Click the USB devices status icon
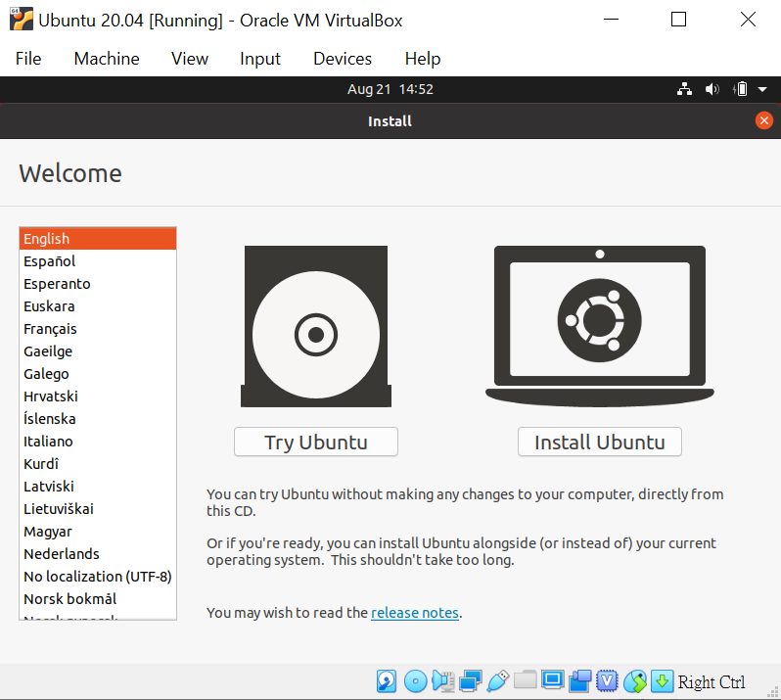 pyautogui.click(x=497, y=681)
